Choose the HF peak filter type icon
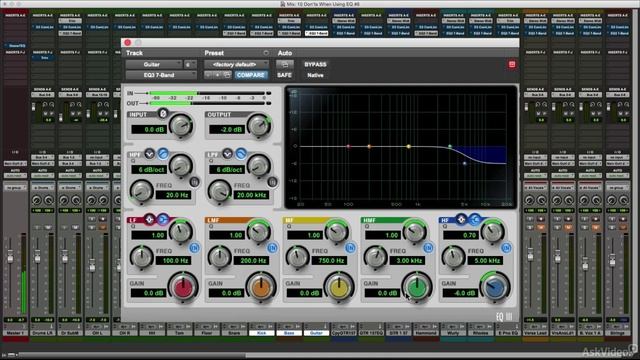 pos(461,220)
